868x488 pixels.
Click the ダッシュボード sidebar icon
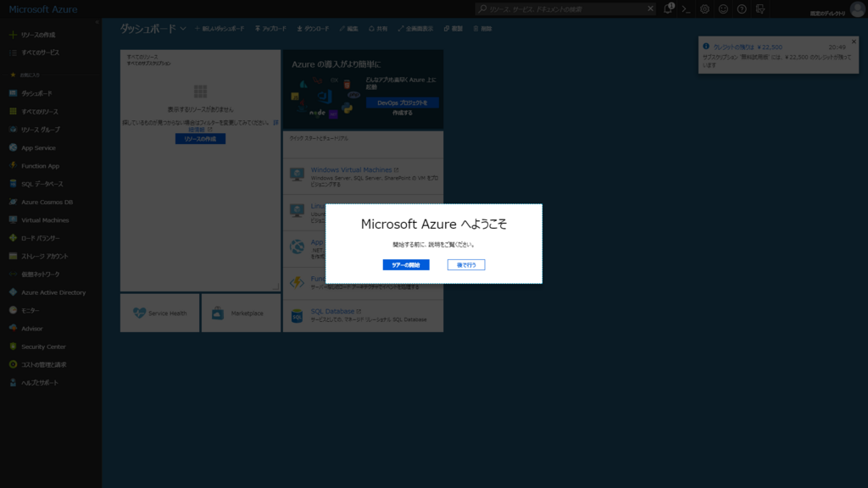click(x=13, y=93)
